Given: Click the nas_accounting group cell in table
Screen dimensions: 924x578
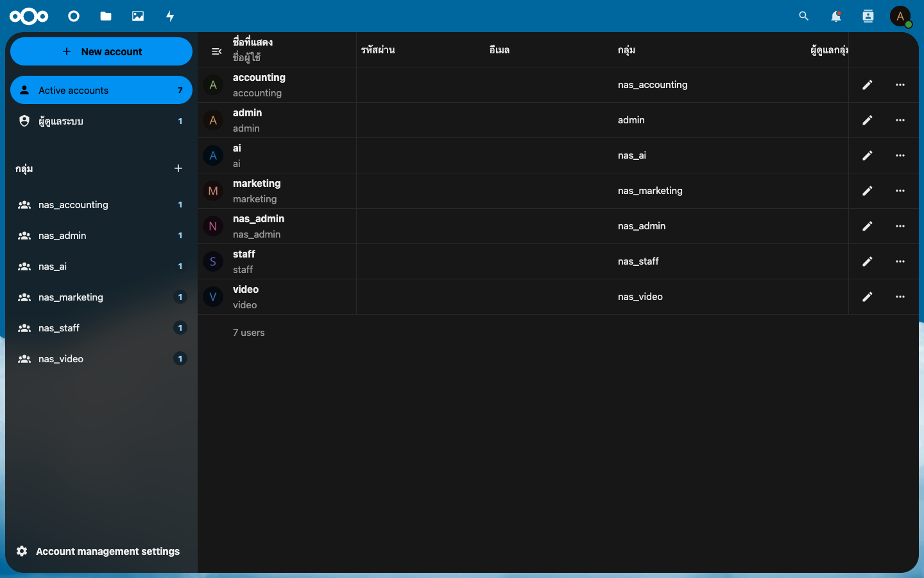Looking at the screenshot, I should [x=653, y=85].
